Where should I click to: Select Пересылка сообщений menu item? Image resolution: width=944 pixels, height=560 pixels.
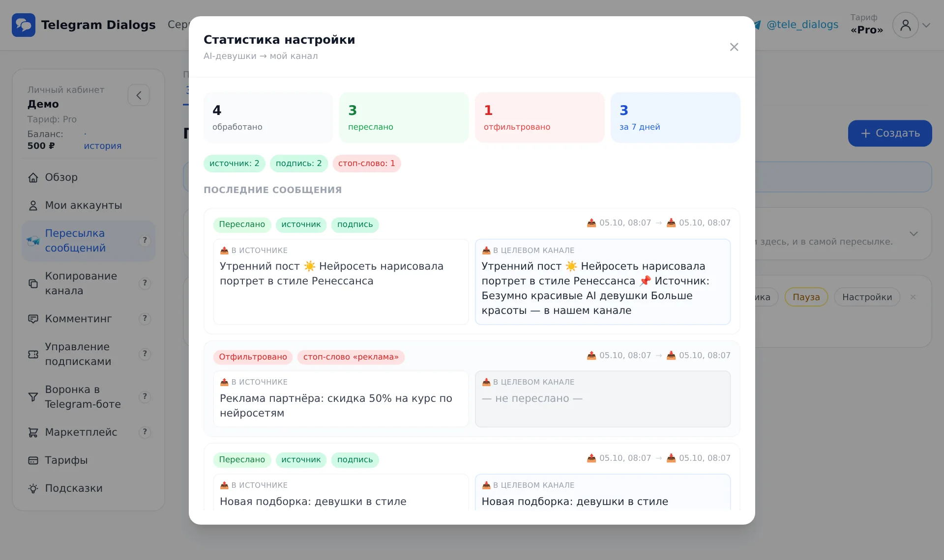[x=88, y=241]
